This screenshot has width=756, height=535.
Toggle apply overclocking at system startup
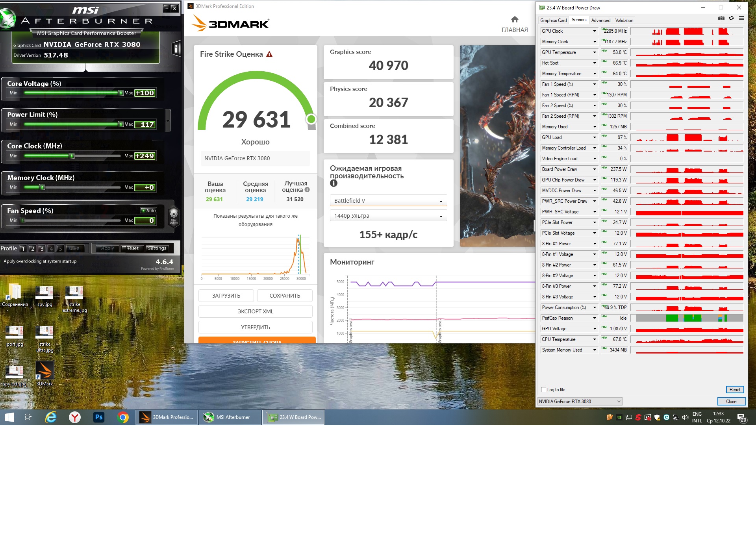(40, 261)
